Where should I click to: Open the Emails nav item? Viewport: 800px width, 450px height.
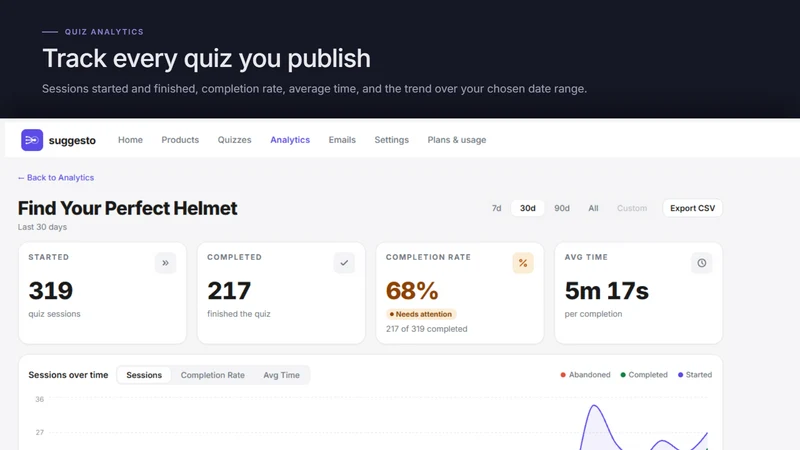(x=342, y=140)
